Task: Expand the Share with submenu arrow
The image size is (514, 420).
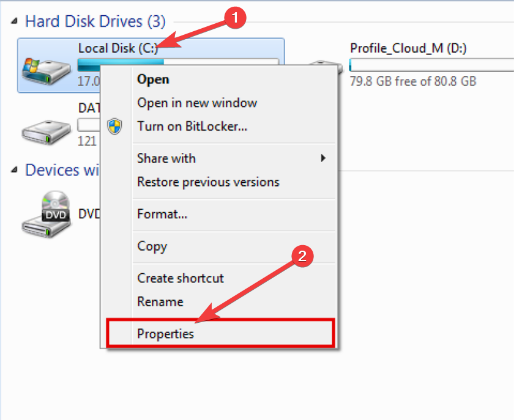Action: click(x=323, y=158)
